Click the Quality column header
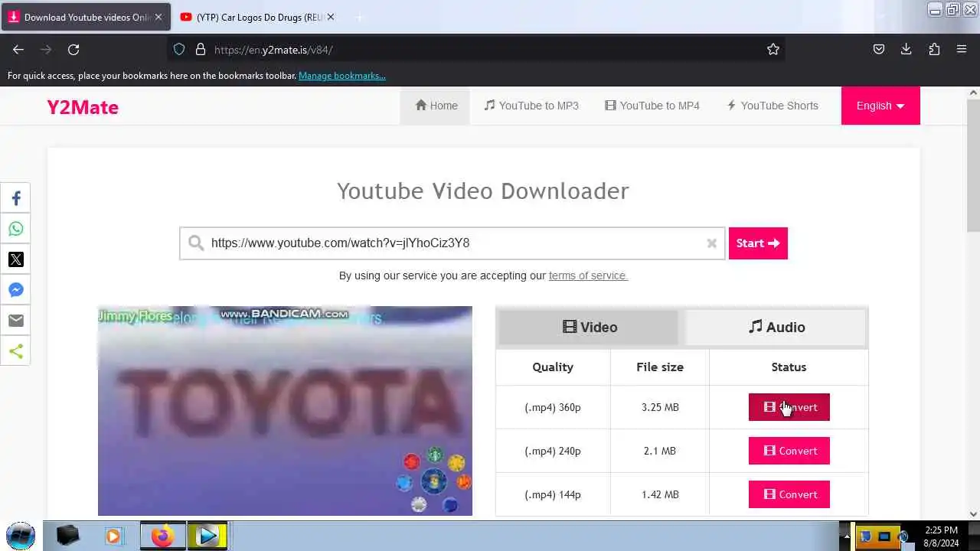The image size is (980, 551). 553,367
